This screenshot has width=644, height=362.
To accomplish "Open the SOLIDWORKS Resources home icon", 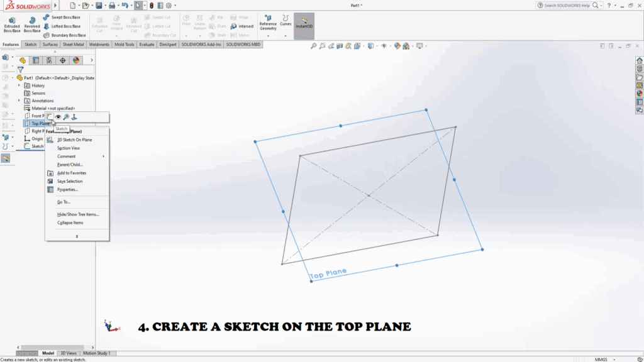I will 640,60.
